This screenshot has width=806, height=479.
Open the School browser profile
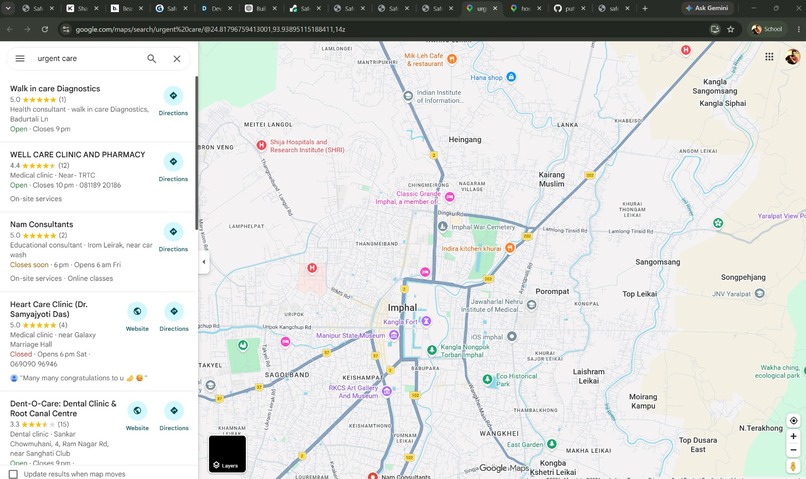[766, 29]
